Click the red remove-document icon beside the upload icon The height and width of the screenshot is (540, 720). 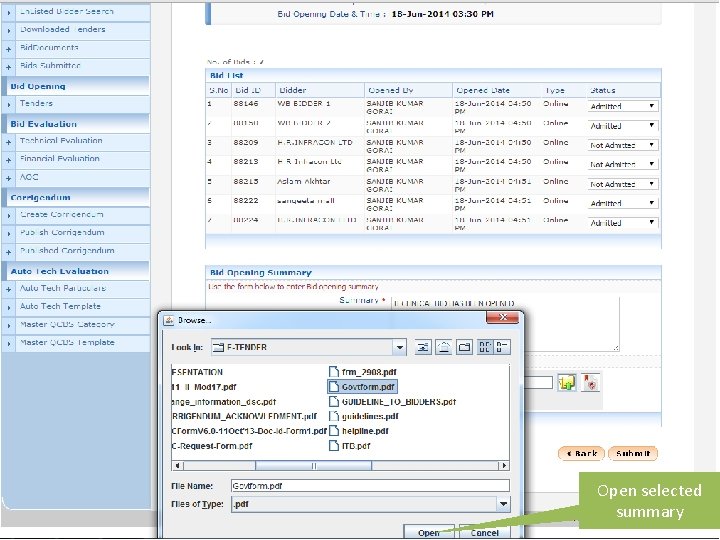pyautogui.click(x=590, y=382)
